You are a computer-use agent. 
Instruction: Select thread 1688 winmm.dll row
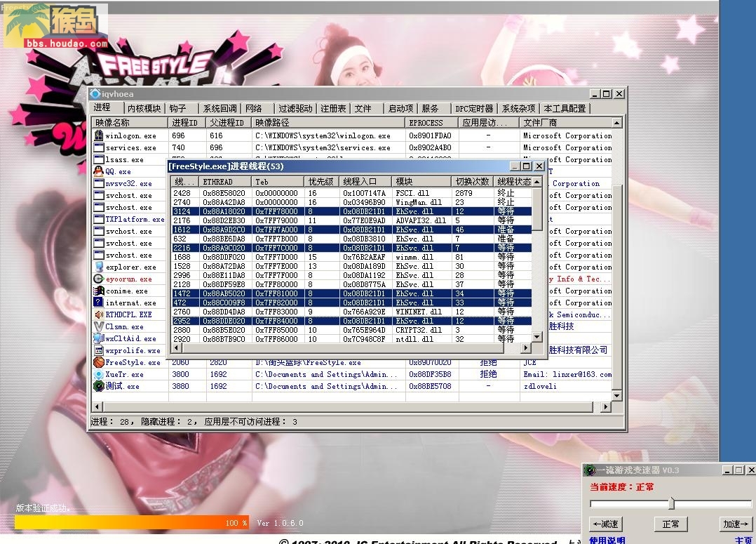pos(352,257)
